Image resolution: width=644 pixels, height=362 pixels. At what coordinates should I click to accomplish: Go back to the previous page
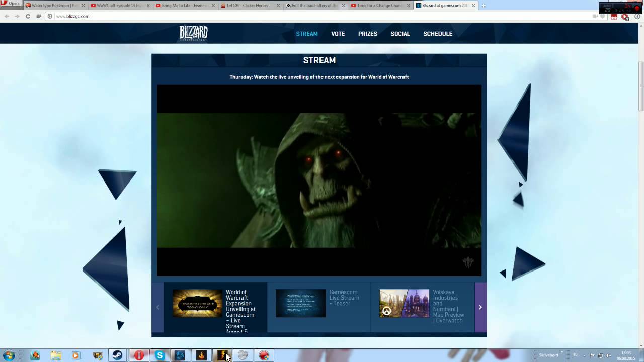tap(7, 16)
